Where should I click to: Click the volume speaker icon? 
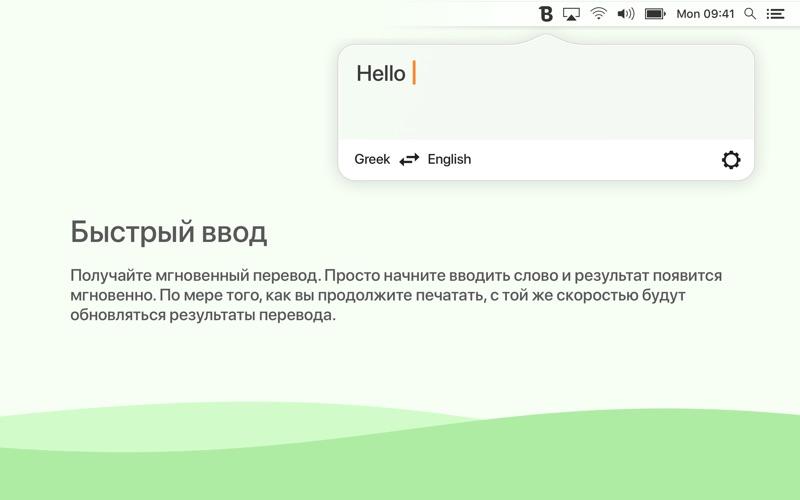click(626, 14)
